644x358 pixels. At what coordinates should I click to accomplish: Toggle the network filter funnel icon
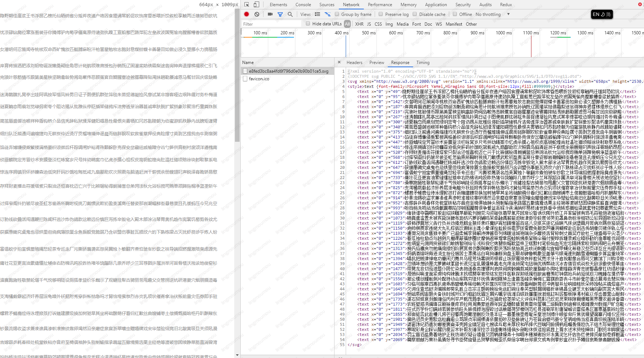click(280, 14)
